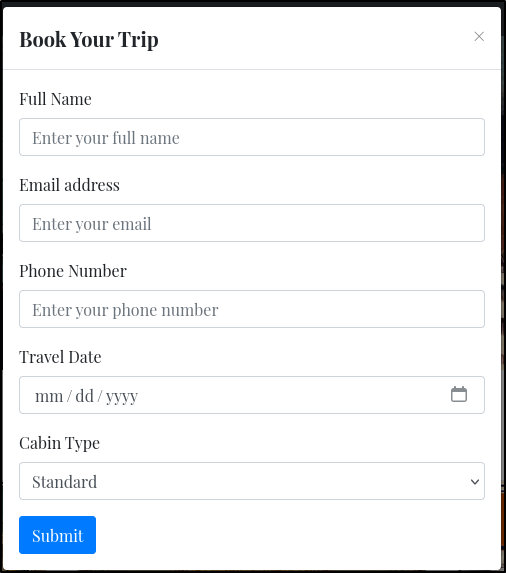This screenshot has height=573, width=506.
Task: Click the Cabin Type dropdown chevron
Action: click(x=475, y=482)
